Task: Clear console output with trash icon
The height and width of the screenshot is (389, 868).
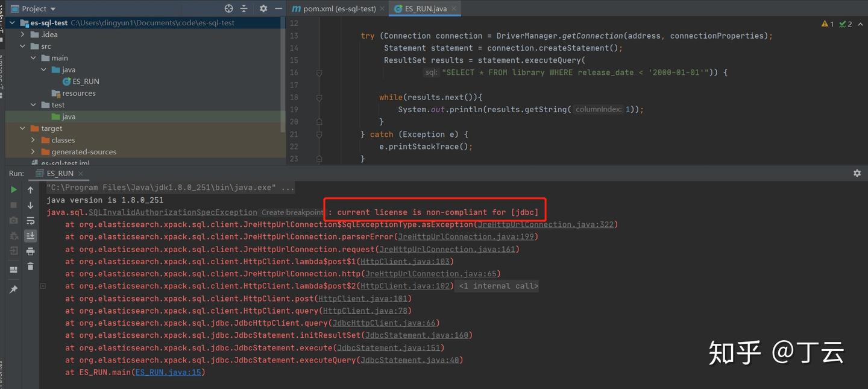Action: click(x=31, y=266)
